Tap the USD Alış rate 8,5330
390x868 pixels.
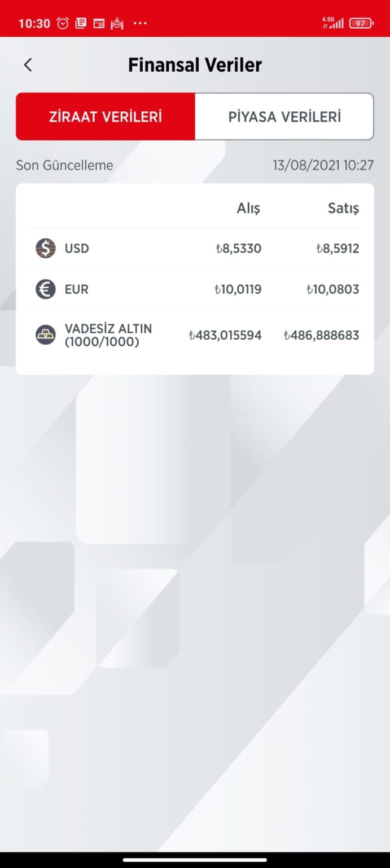[238, 248]
